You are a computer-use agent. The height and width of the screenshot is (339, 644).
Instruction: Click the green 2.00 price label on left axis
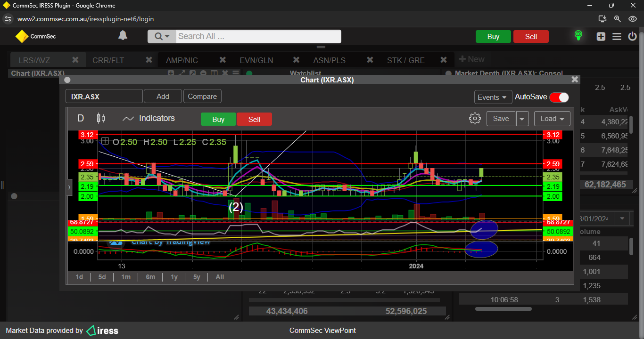coord(88,196)
